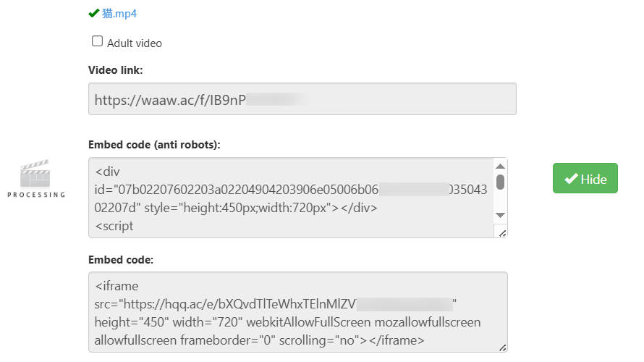Click the Adult video label text
The width and height of the screenshot is (644, 362).
[x=135, y=43]
